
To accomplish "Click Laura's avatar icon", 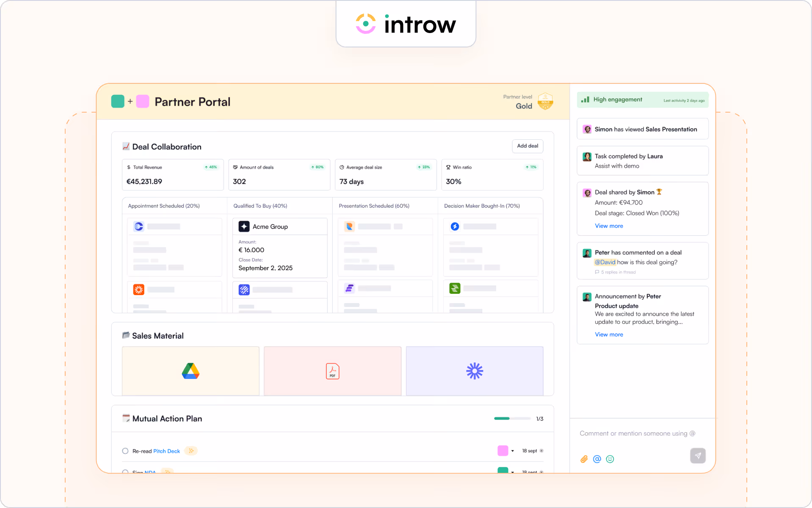I will tap(587, 157).
